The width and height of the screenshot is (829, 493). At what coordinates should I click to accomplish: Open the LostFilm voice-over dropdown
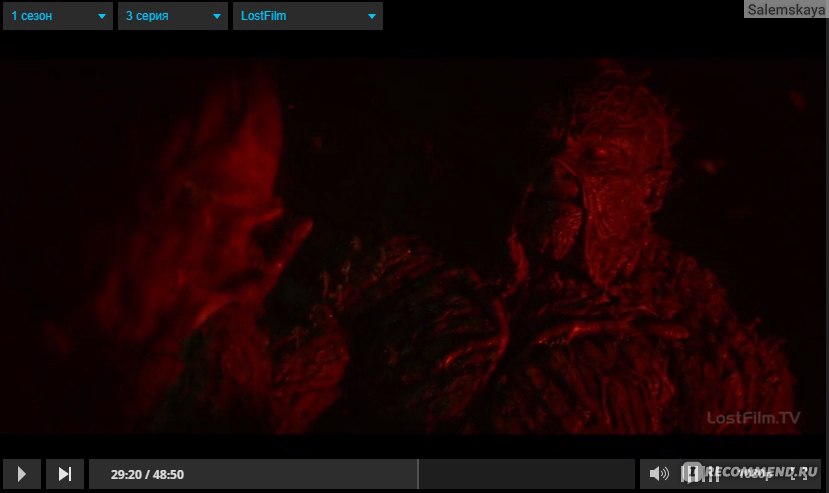[308, 16]
